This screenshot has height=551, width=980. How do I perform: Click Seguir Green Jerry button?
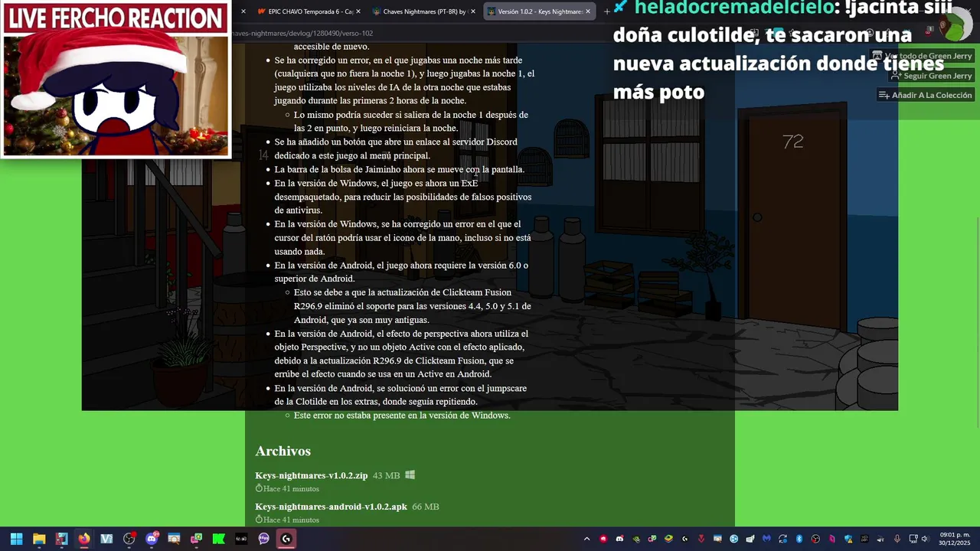point(931,76)
